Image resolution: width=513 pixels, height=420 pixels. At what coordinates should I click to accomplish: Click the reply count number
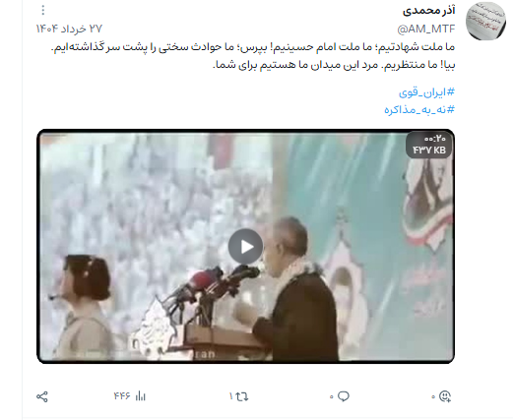(x=332, y=397)
